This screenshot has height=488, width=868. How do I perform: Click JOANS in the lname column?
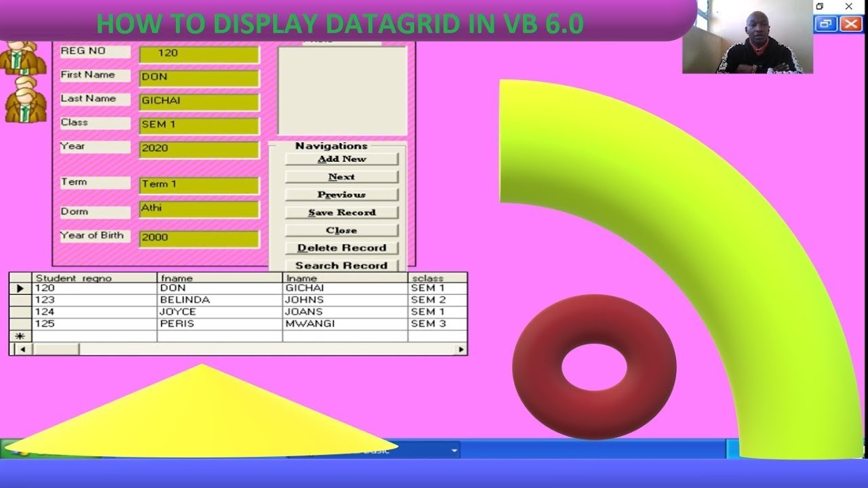[345, 312]
